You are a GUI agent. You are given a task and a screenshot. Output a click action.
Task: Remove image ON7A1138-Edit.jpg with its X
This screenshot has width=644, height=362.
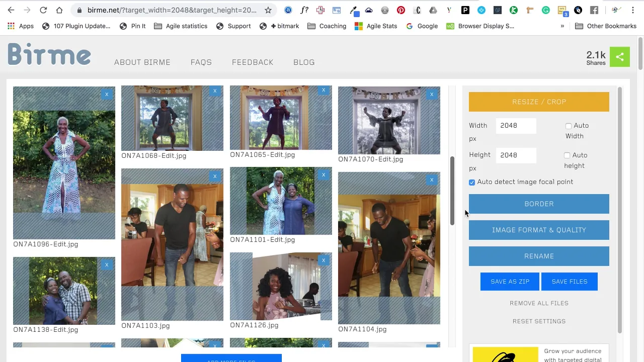(107, 264)
